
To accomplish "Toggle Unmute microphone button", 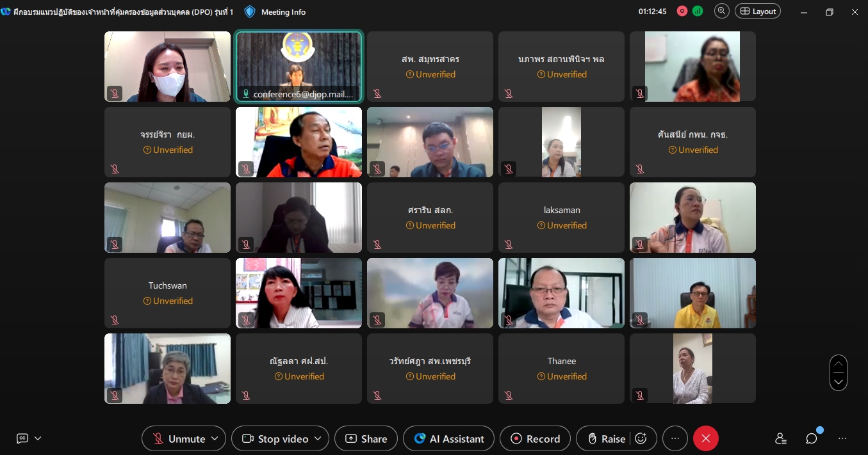I will coord(179,438).
